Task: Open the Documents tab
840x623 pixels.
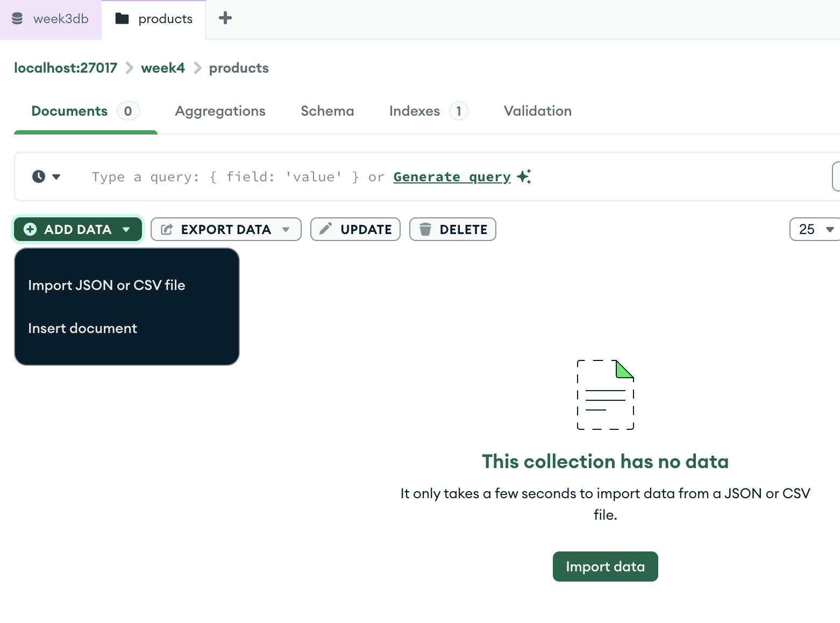Action: point(86,111)
